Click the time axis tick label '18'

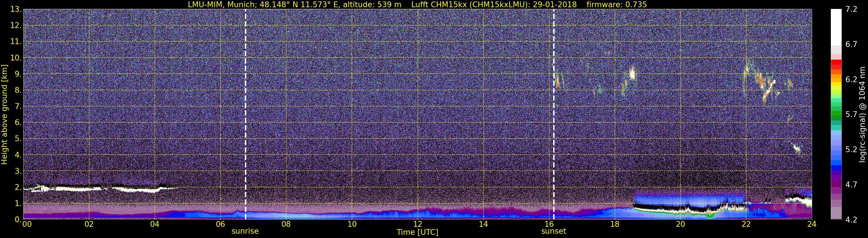(x=614, y=224)
